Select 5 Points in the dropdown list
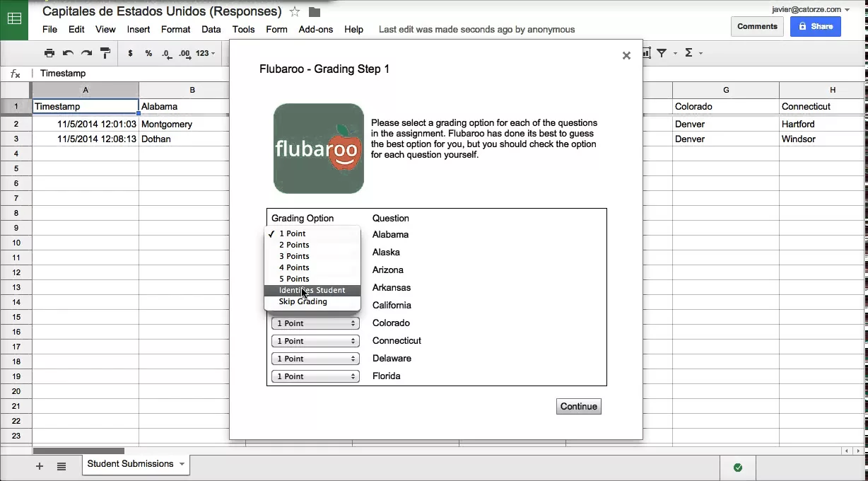The width and height of the screenshot is (868, 481). (x=312, y=279)
